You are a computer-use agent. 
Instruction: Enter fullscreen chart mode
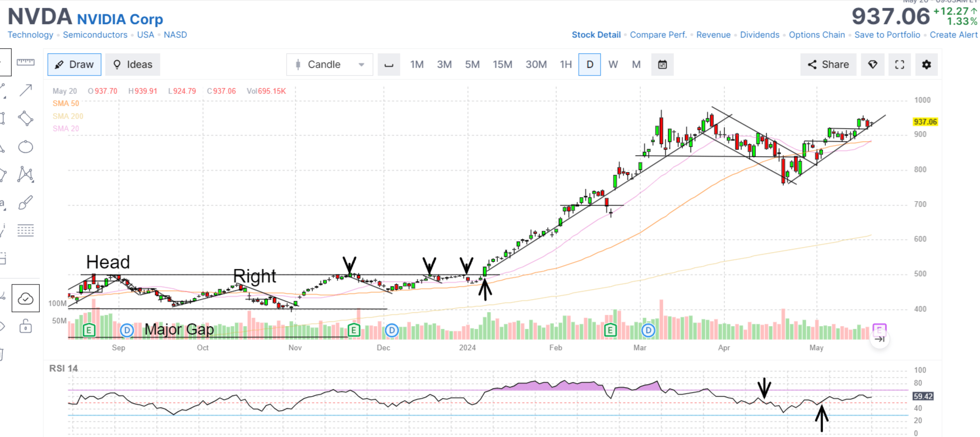click(899, 64)
